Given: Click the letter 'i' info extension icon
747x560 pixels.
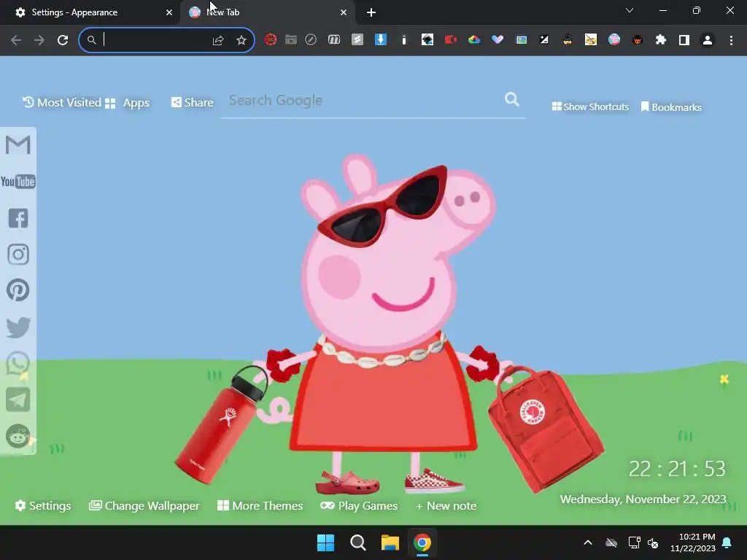Looking at the screenshot, I should (x=404, y=40).
